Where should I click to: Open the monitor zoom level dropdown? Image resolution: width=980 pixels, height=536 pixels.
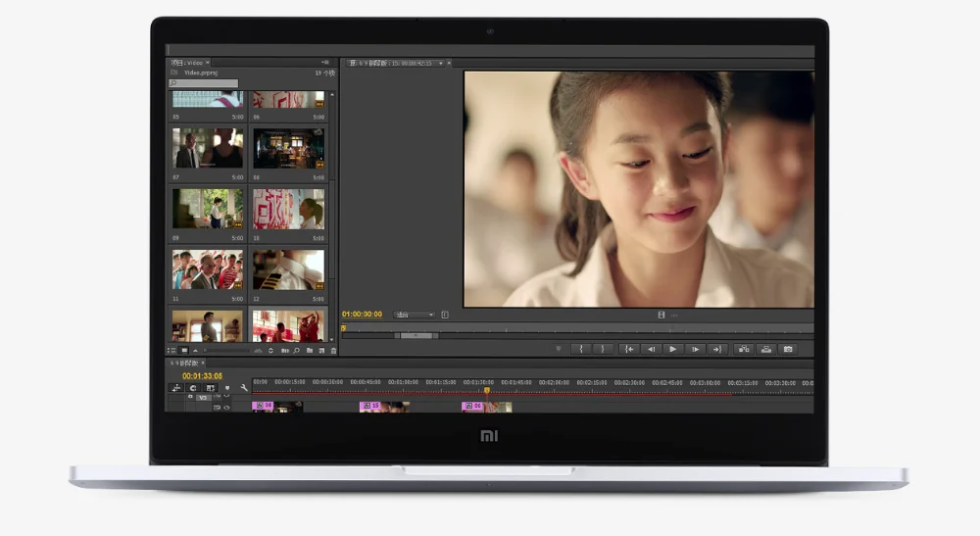(x=414, y=315)
